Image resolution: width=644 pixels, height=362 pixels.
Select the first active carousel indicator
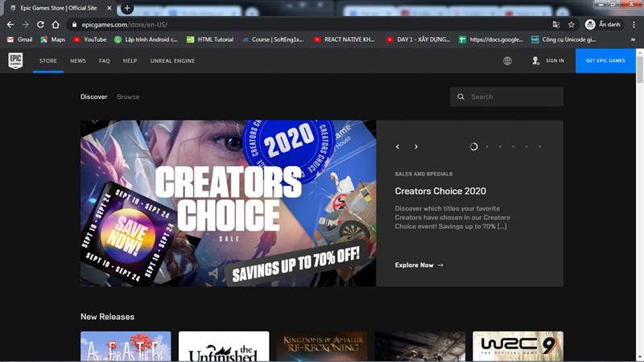pyautogui.click(x=473, y=146)
